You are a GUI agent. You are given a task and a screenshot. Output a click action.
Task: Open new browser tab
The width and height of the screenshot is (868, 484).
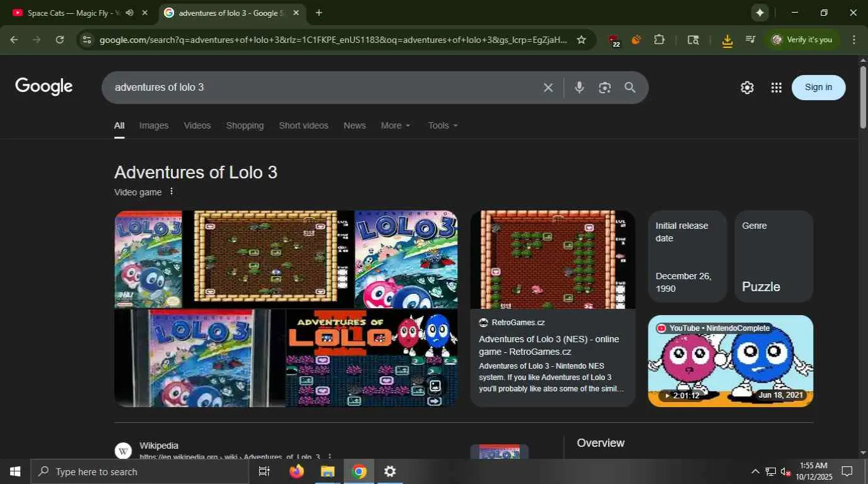point(319,13)
